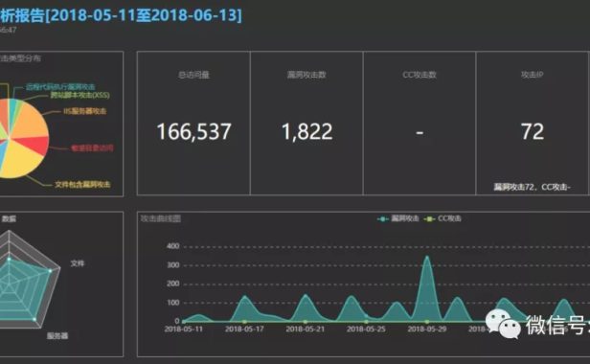Click the CC攻击数 card title
Viewport: 590px width, 364px height.
420,75
